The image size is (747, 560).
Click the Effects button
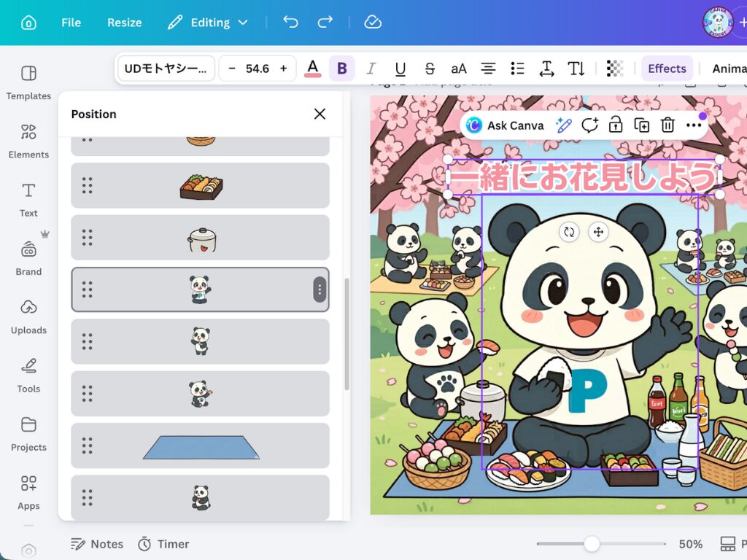point(667,69)
